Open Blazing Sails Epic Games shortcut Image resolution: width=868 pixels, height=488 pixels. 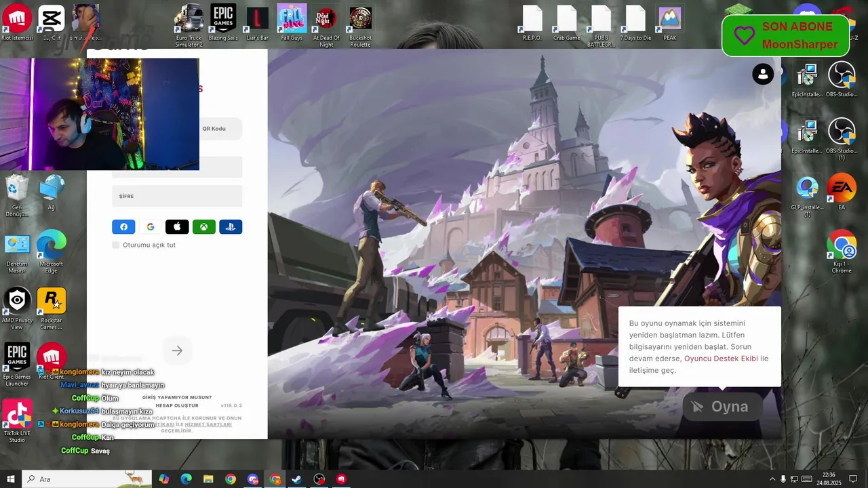[x=223, y=22]
